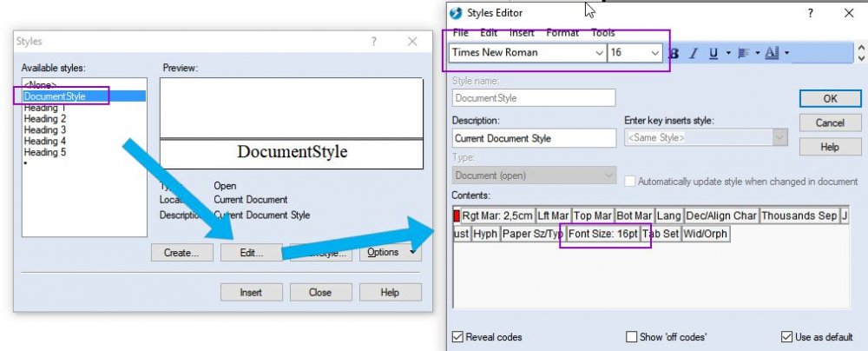
Task: Toggle the Reveal codes checkbox
Action: [x=457, y=336]
